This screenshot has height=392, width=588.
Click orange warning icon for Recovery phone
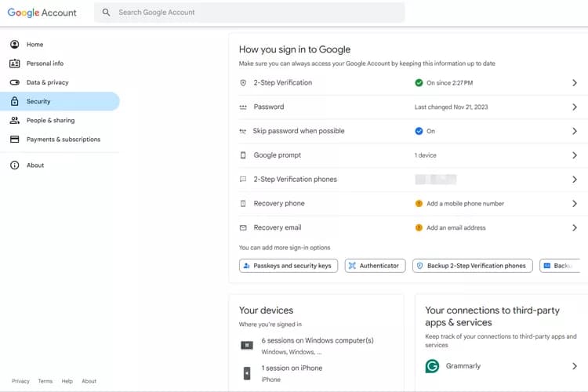(419, 203)
